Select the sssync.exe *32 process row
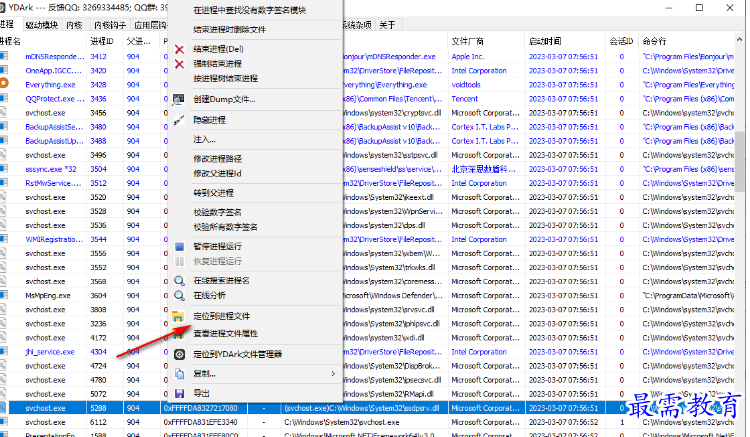750x437 pixels. (367, 169)
